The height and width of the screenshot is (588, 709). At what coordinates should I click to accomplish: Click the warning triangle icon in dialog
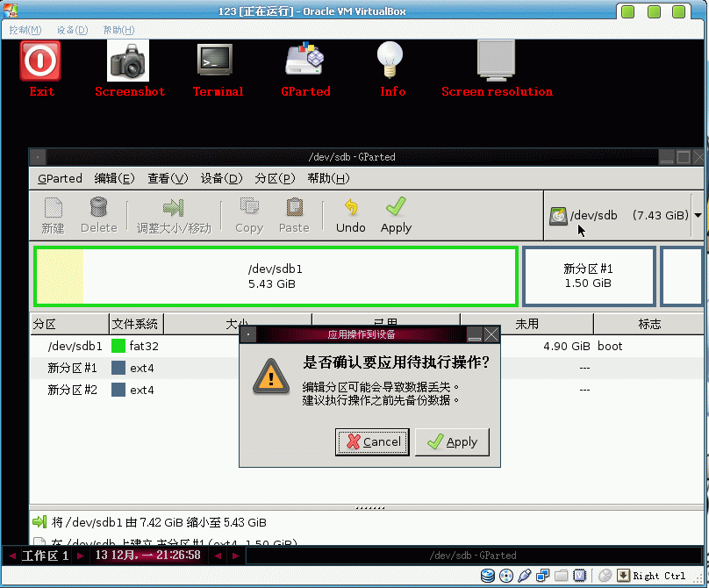tap(271, 376)
